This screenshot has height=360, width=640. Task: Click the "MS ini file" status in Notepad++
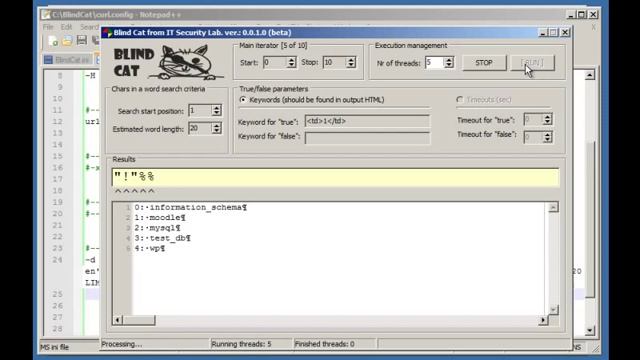coord(54,347)
